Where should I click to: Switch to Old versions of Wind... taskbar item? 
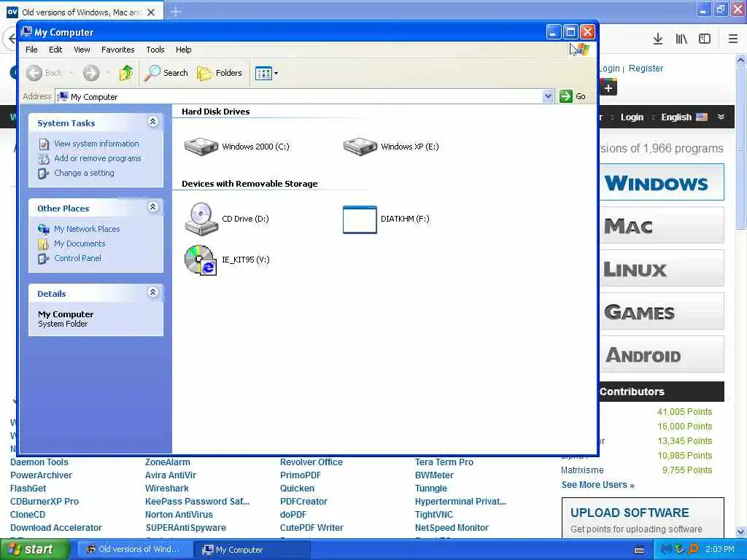click(x=134, y=550)
